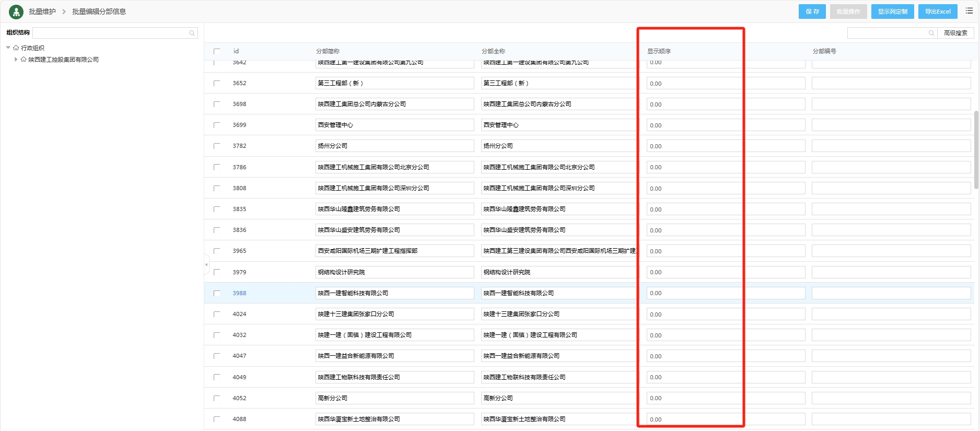Open the list menu icon at top right
The height and width of the screenshot is (431, 980).
tap(969, 11)
